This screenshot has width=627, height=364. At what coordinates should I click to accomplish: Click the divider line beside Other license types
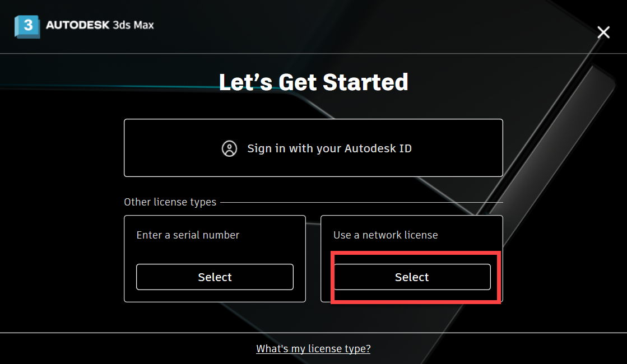(x=359, y=202)
